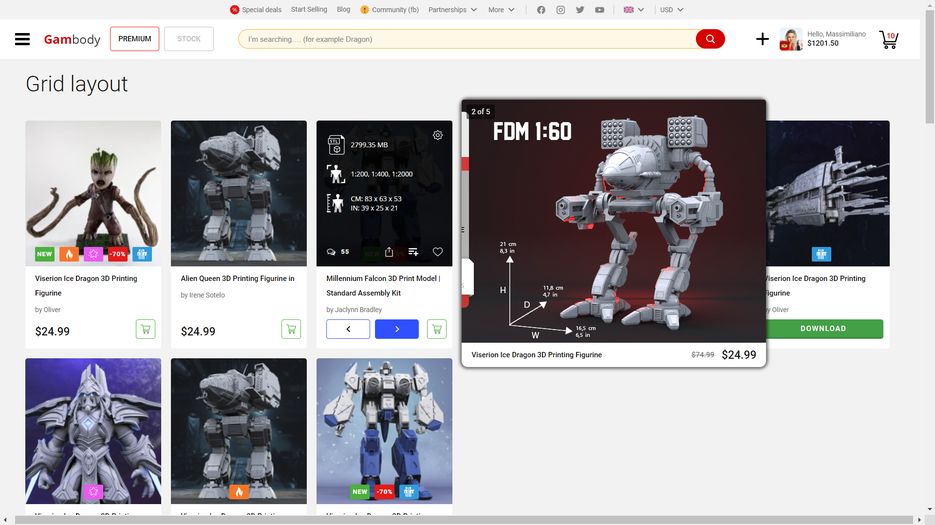This screenshot has height=525, width=935.
Task: Go to the Blog page
Action: [x=343, y=10]
